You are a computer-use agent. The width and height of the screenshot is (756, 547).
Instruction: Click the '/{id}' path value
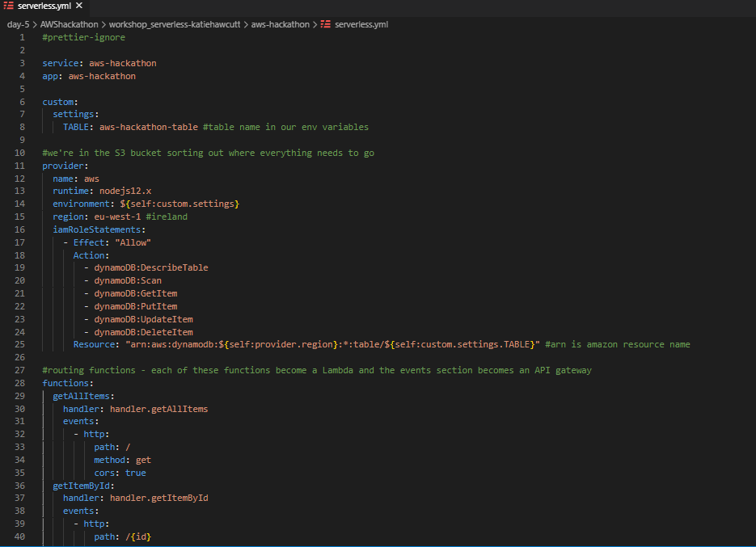tap(138, 536)
